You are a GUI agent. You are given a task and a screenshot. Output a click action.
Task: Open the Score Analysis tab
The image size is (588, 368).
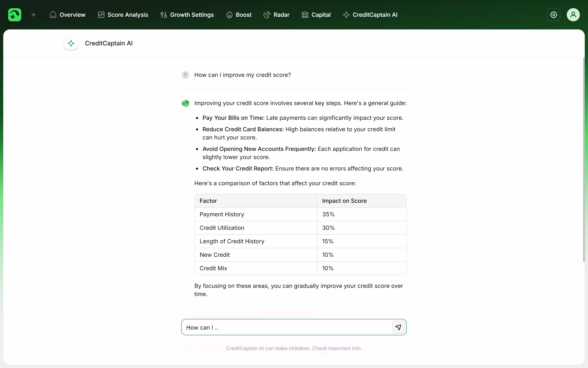coord(123,15)
